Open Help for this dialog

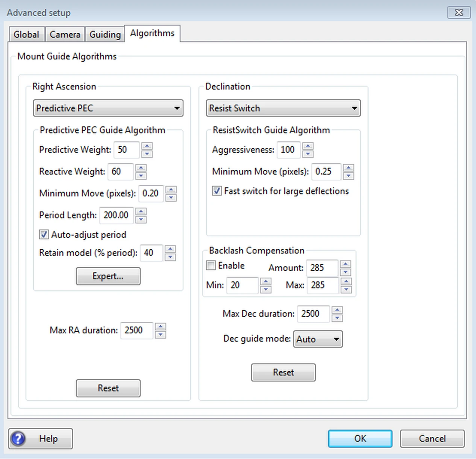pos(41,438)
